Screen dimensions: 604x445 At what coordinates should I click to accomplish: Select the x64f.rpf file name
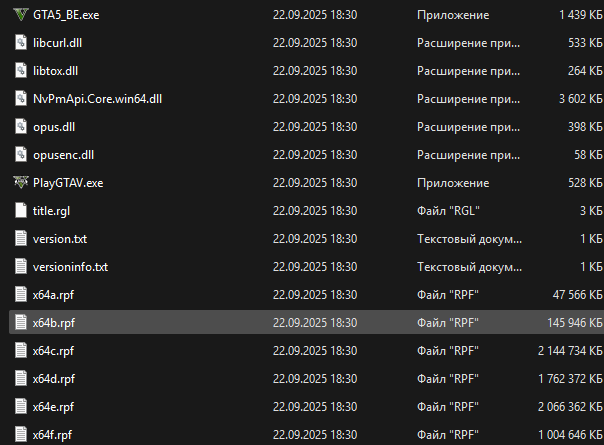[52, 435]
